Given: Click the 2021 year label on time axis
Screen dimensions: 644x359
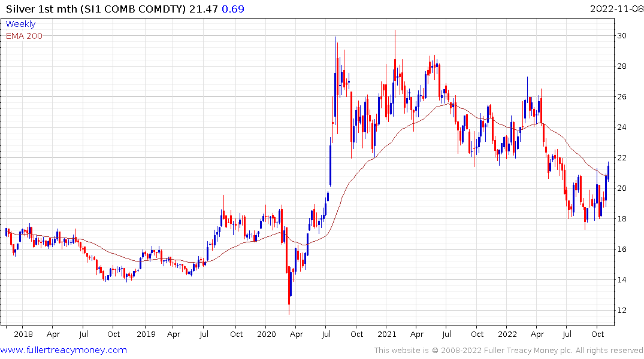Looking at the screenshot, I should [x=387, y=334].
